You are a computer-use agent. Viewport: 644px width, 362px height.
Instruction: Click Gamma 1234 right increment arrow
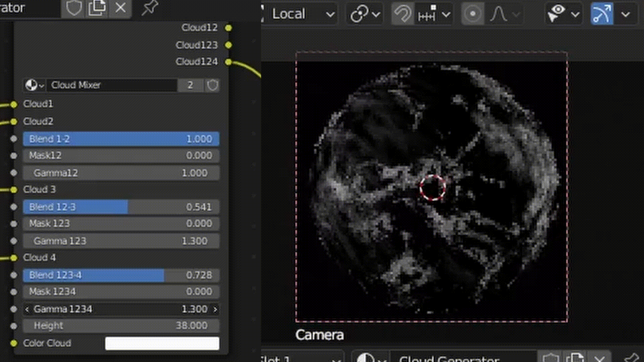[215, 309]
